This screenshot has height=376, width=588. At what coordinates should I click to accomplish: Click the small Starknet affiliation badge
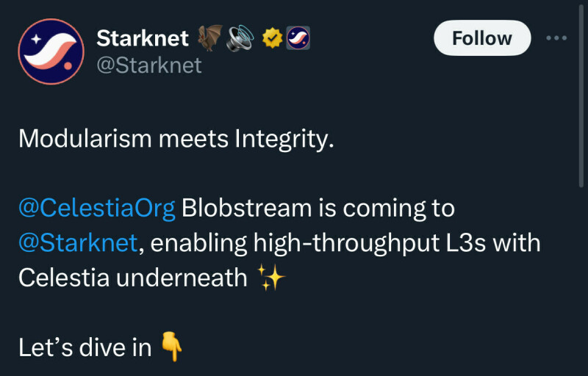click(297, 38)
